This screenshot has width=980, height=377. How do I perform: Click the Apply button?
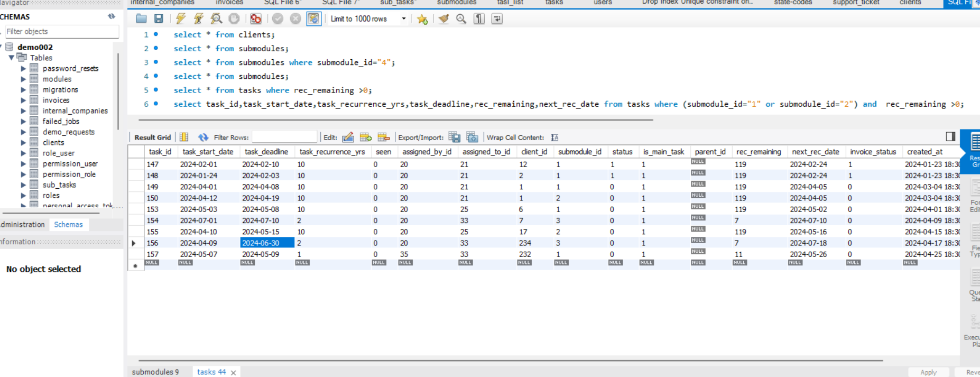(928, 372)
